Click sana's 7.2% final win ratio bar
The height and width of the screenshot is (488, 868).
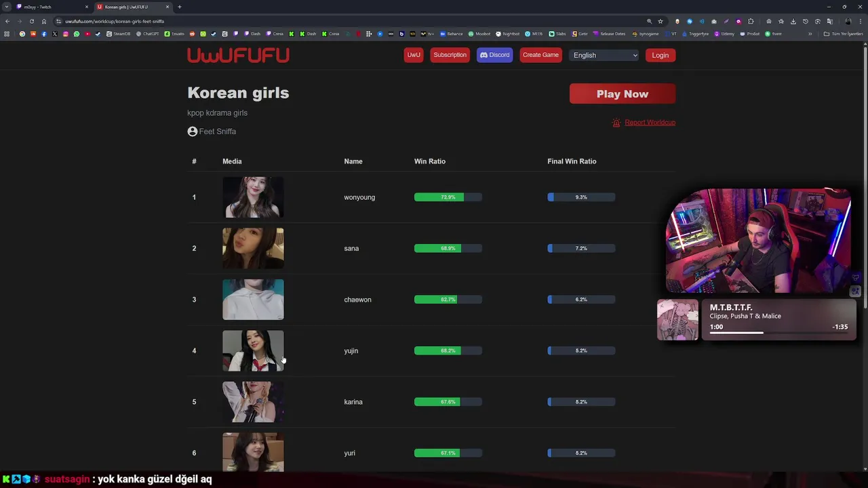[x=581, y=248]
